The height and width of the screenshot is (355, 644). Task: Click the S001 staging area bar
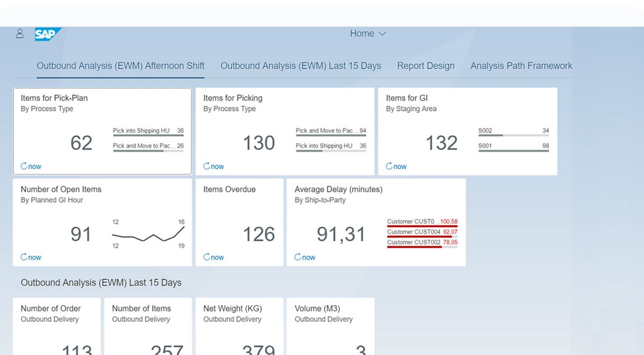tap(513, 147)
